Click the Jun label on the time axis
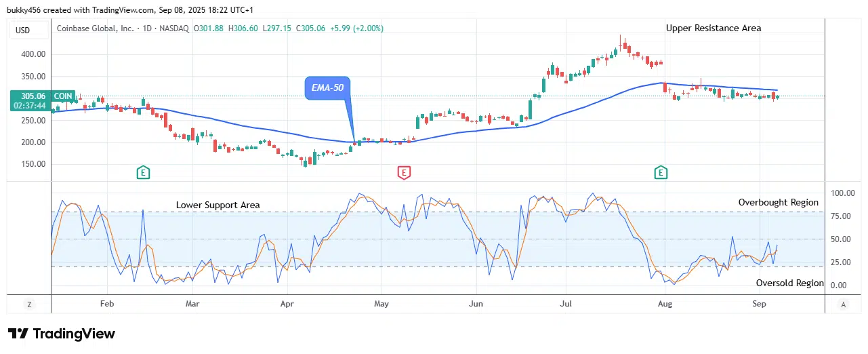The width and height of the screenshot is (868, 354). pos(476,304)
